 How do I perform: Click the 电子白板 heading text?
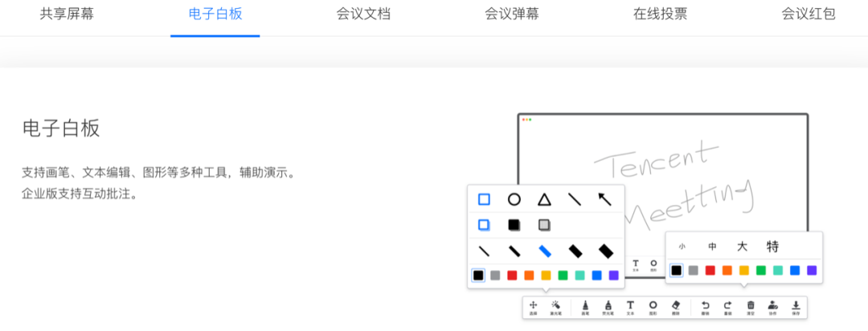pyautogui.click(x=61, y=129)
